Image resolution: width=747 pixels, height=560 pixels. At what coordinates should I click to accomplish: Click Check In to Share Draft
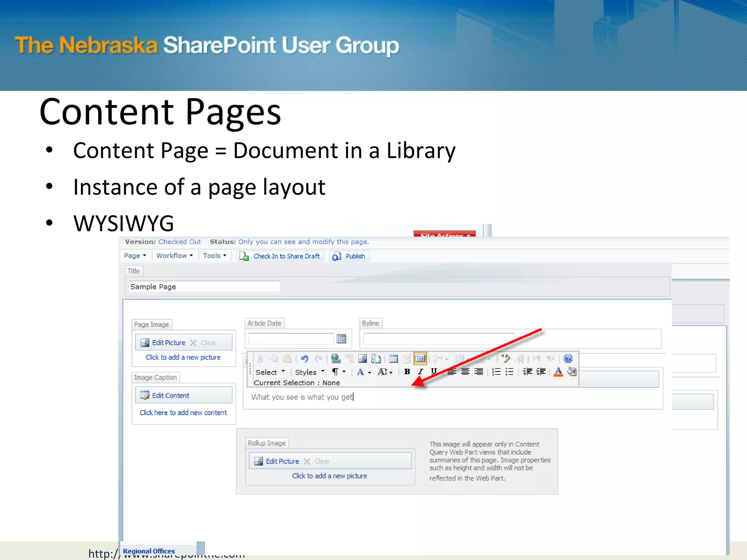pos(280,256)
